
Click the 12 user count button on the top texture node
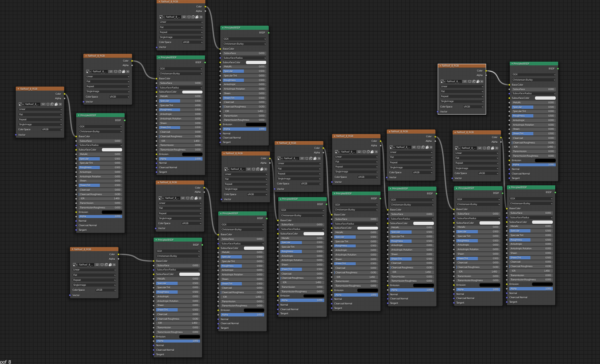tap(184, 17)
